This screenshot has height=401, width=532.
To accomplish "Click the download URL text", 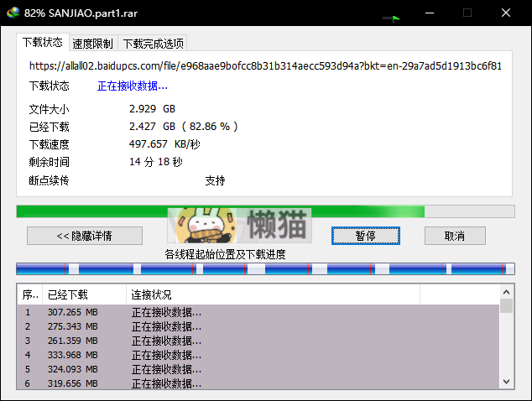I will [x=265, y=65].
